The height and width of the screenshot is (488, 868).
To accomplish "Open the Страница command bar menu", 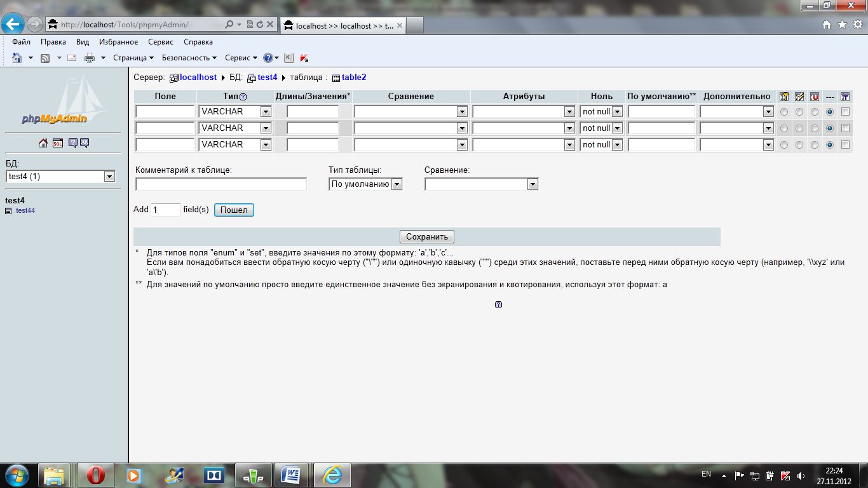I will (x=133, y=58).
